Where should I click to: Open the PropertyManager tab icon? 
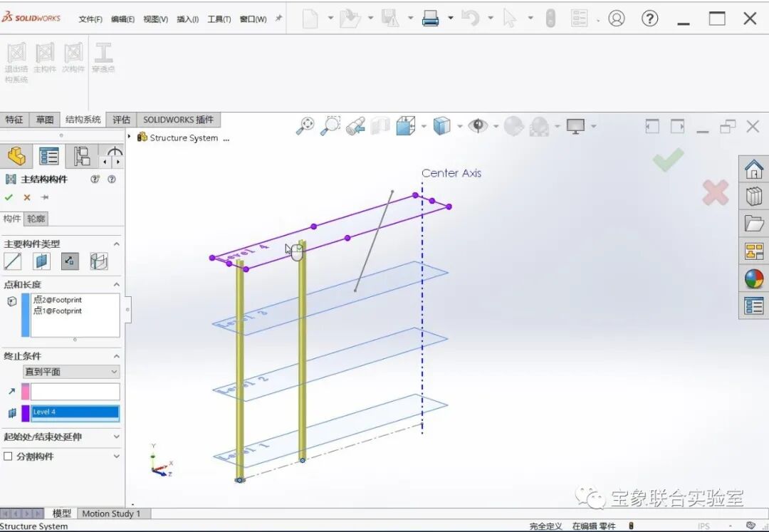tap(49, 157)
